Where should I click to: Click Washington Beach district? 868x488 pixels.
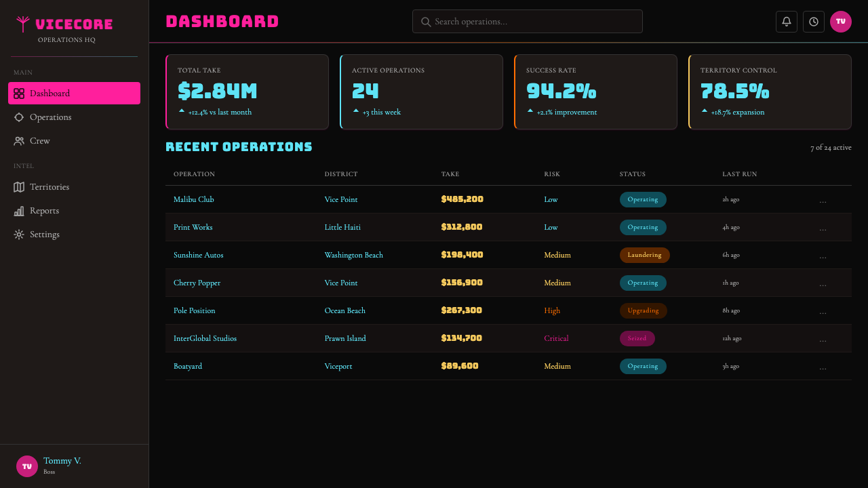[354, 255]
